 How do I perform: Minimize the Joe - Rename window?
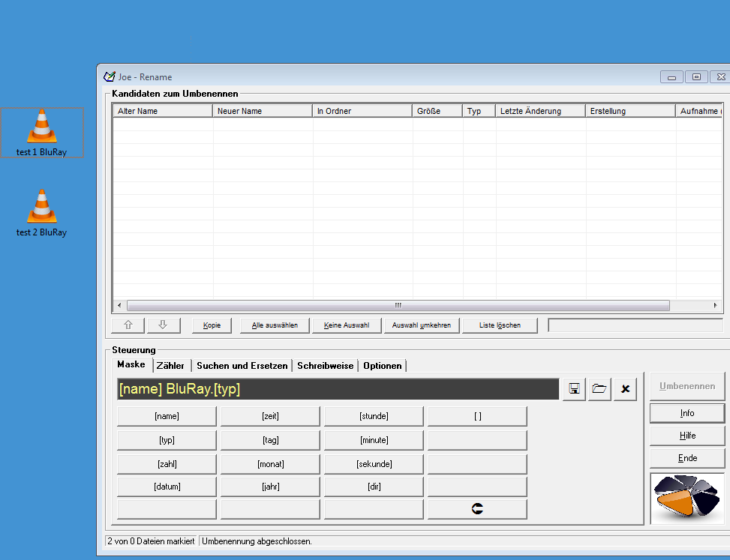tap(671, 76)
